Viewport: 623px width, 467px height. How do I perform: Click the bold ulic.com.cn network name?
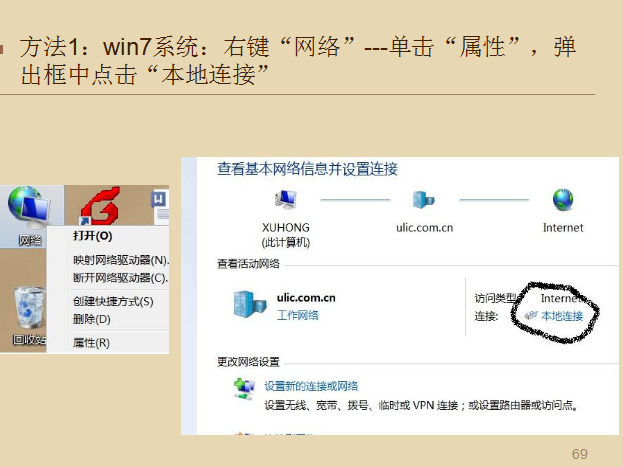coord(306,298)
